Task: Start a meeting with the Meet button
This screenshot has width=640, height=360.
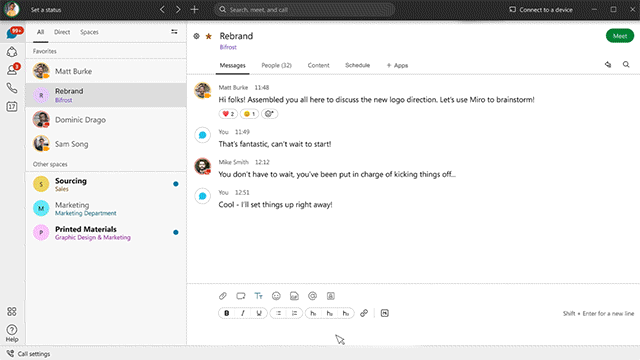Action: point(620,36)
